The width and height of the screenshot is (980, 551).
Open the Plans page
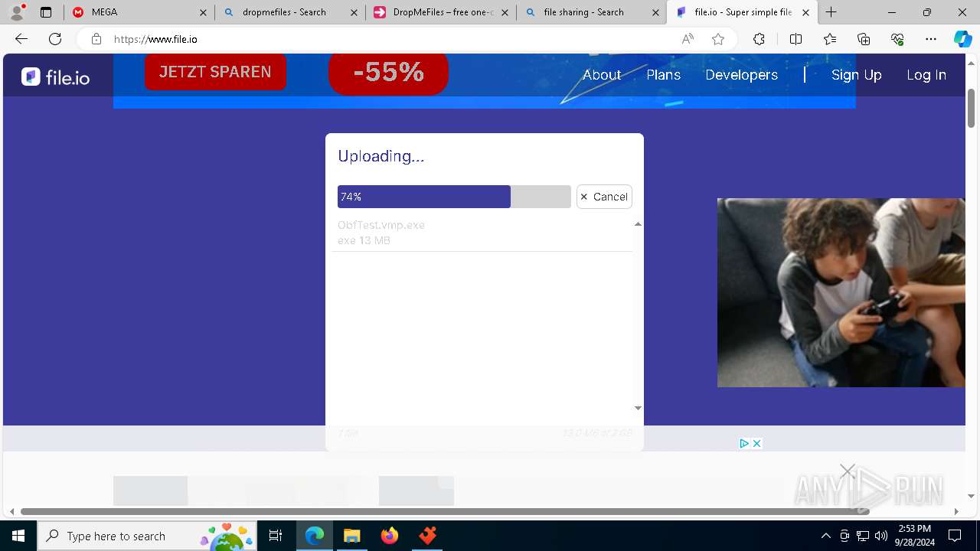[x=663, y=75]
